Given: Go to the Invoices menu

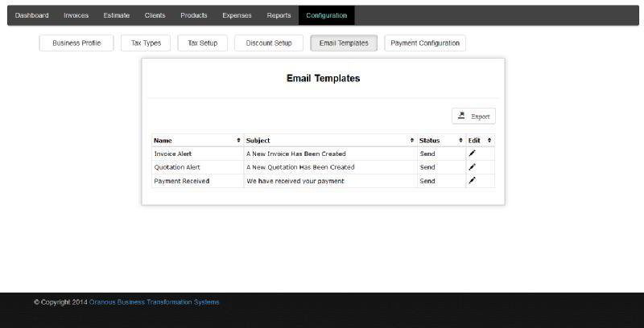Looking at the screenshot, I should coord(76,15).
